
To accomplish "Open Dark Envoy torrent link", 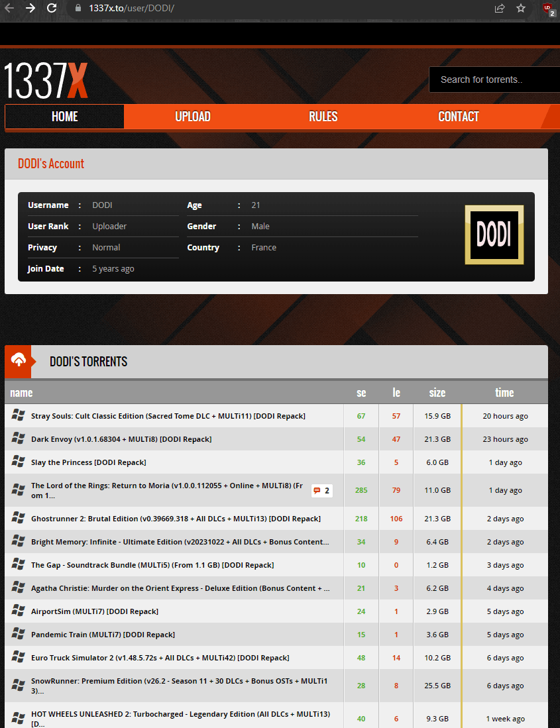I will point(121,439).
